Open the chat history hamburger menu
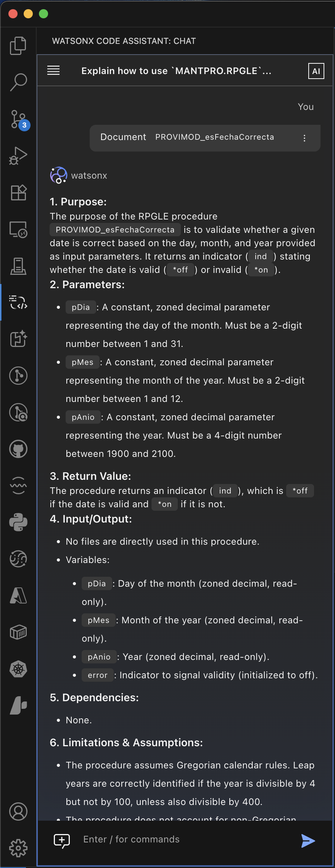 click(x=53, y=71)
